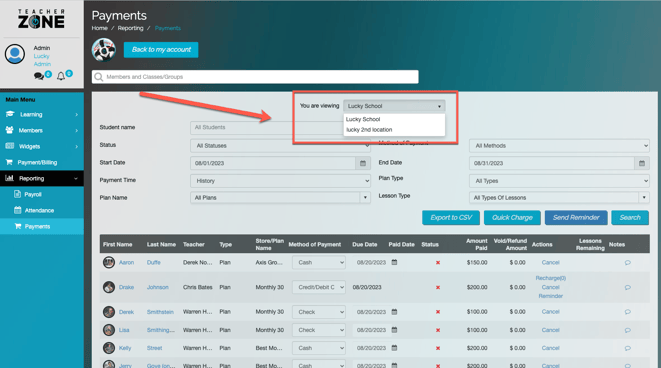Screen dimensions: 661x368
Task: Click the red X status for Aaron Duffe
Action: [438, 263]
